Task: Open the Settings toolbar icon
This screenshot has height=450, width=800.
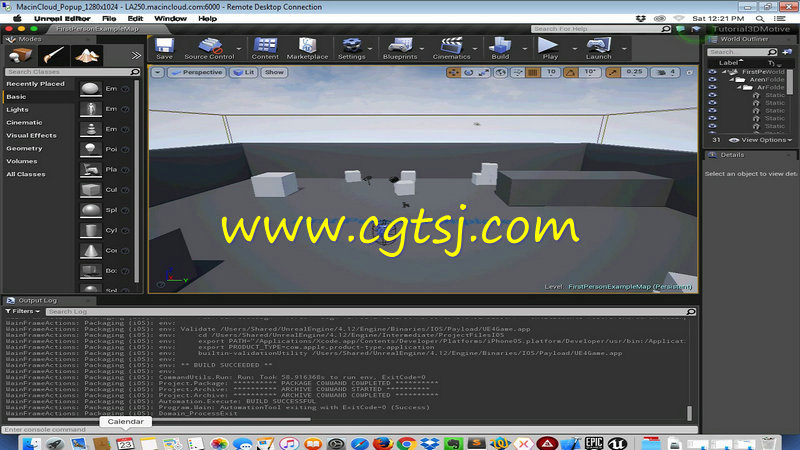Action: point(352,48)
